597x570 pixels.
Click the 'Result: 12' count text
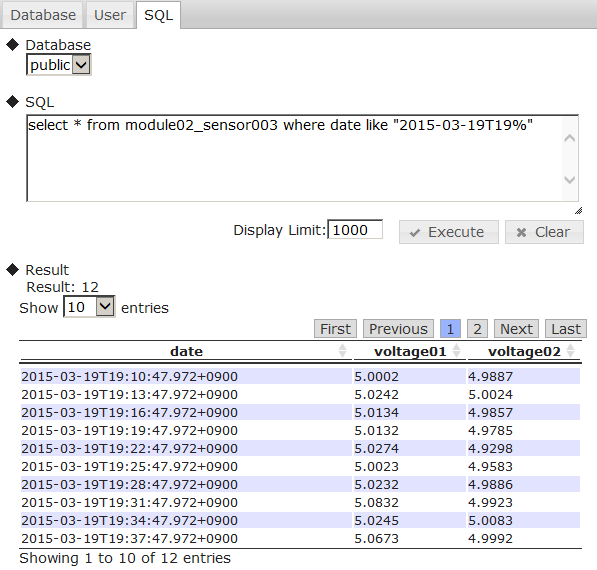(62, 287)
